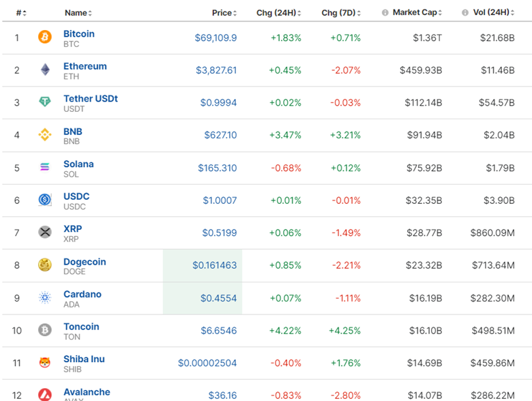The image size is (532, 401).
Task: Click Tether volume $54.57B
Action: click(x=497, y=102)
